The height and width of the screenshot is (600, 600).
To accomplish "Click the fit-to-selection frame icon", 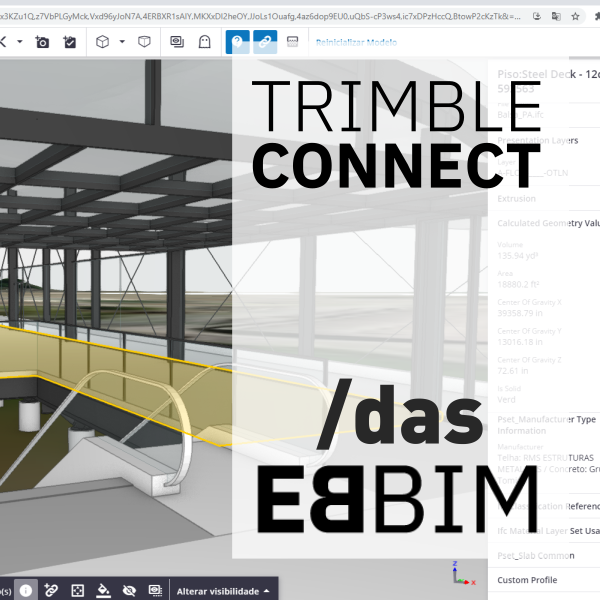I will [77, 590].
